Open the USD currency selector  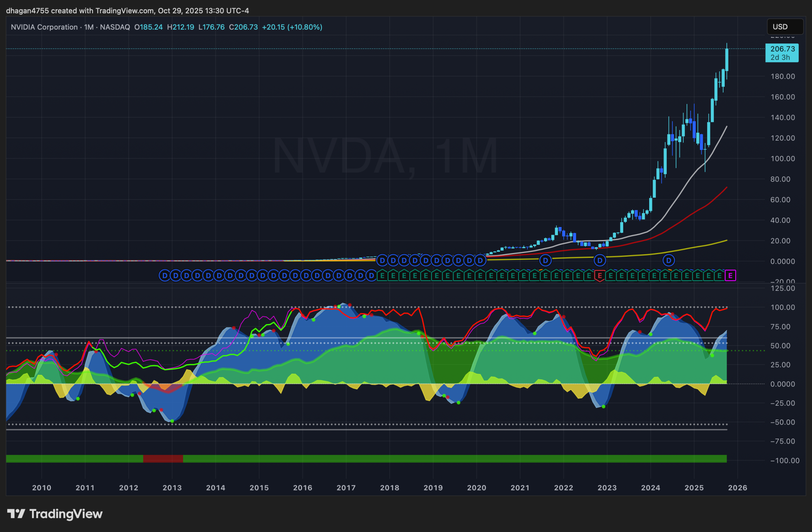coord(784,27)
